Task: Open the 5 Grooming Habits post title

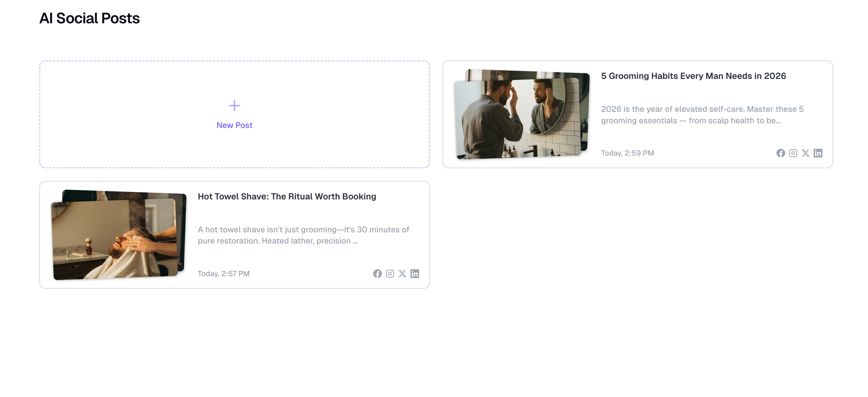Action: (x=693, y=76)
